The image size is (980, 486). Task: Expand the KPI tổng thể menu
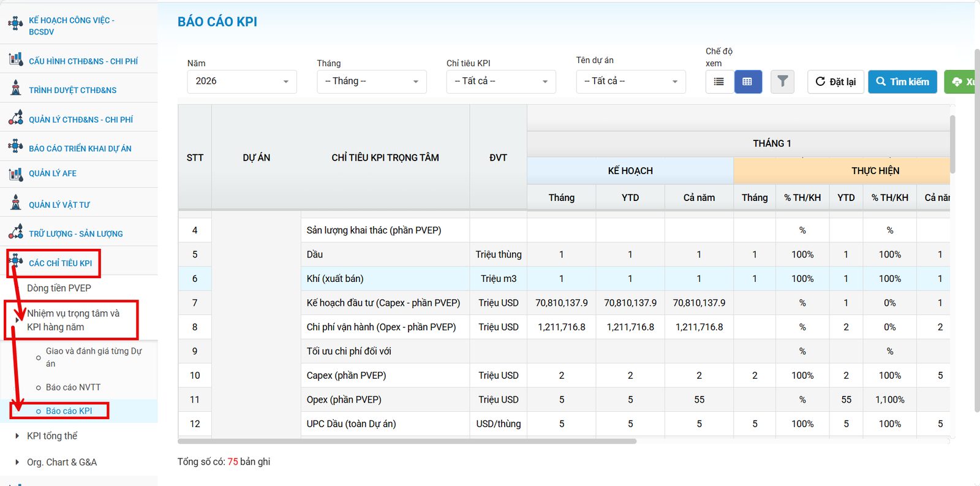click(52, 436)
